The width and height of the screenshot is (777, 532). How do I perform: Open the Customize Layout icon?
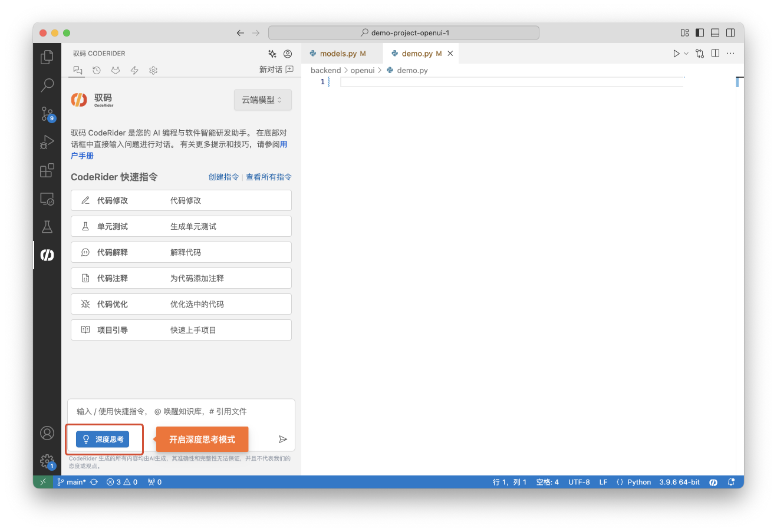click(x=684, y=33)
